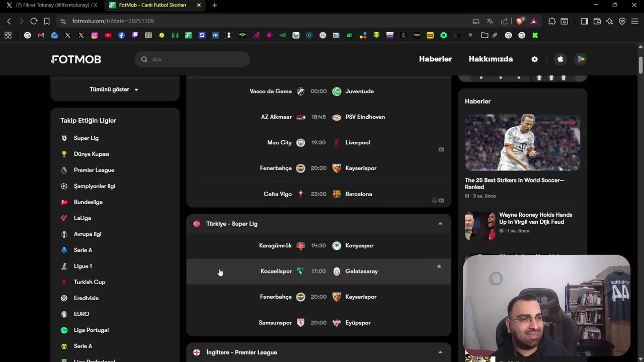Click the Eredivisie logo icon
The width and height of the screenshot is (644, 362).
click(64, 298)
